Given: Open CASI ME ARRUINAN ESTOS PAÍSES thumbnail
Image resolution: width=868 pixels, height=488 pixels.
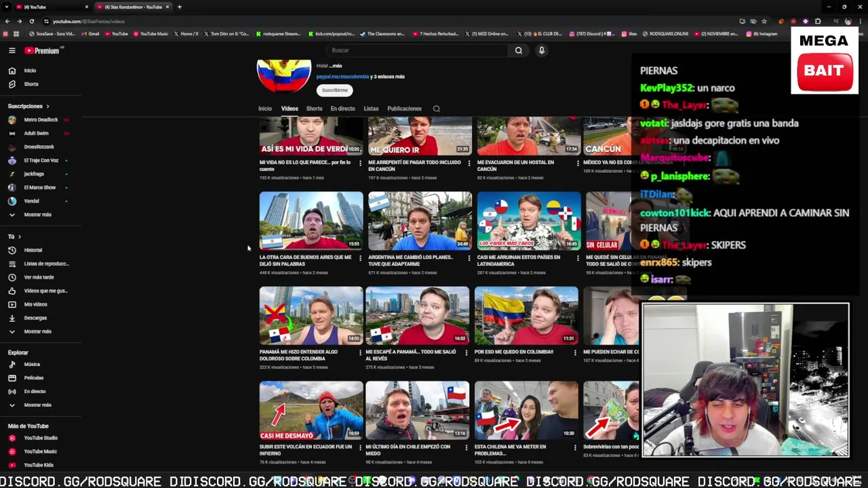Looking at the screenshot, I should click(x=529, y=221).
